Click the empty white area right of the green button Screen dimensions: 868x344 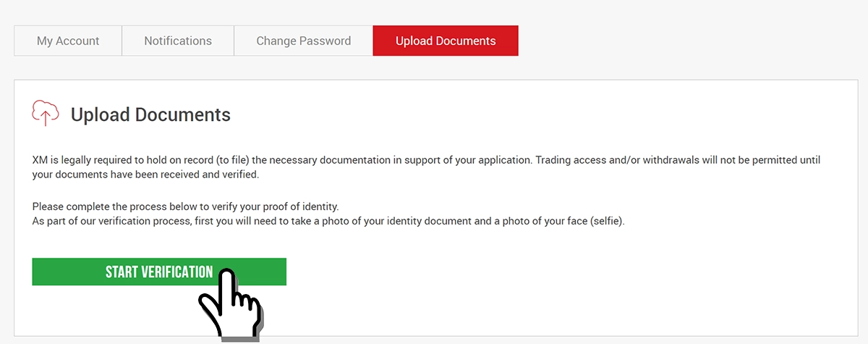click(x=564, y=272)
